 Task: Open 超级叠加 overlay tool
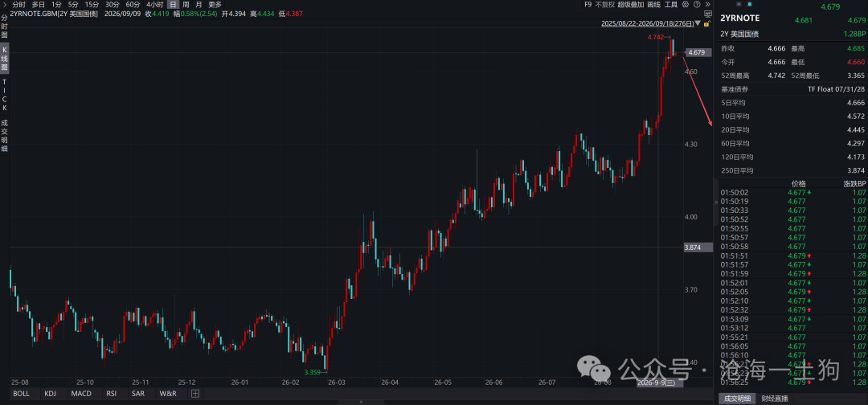[631, 5]
